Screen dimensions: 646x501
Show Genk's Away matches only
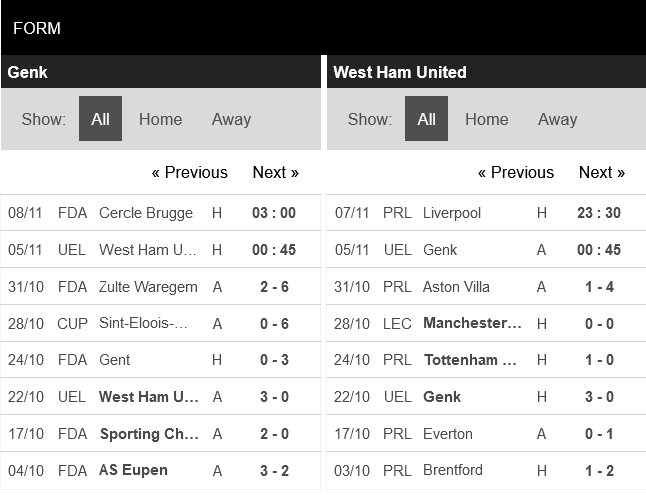pos(231,119)
